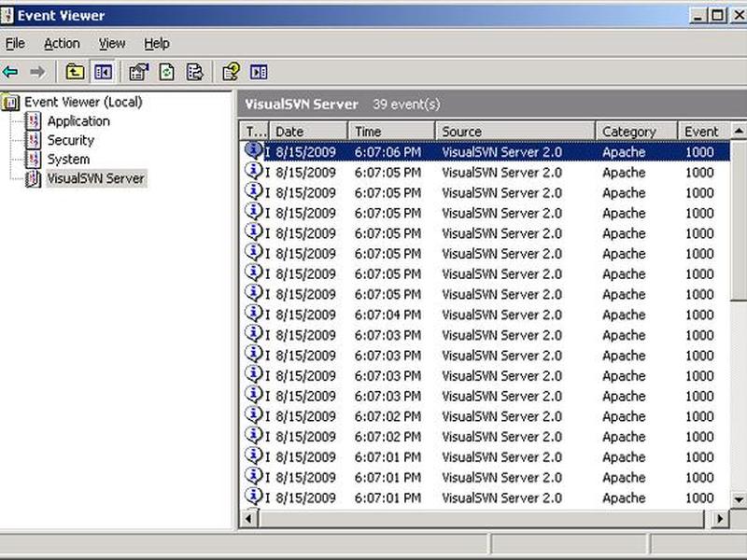747x560 pixels.
Task: Click the Event Viewer (Local) root icon
Action: coord(10,102)
